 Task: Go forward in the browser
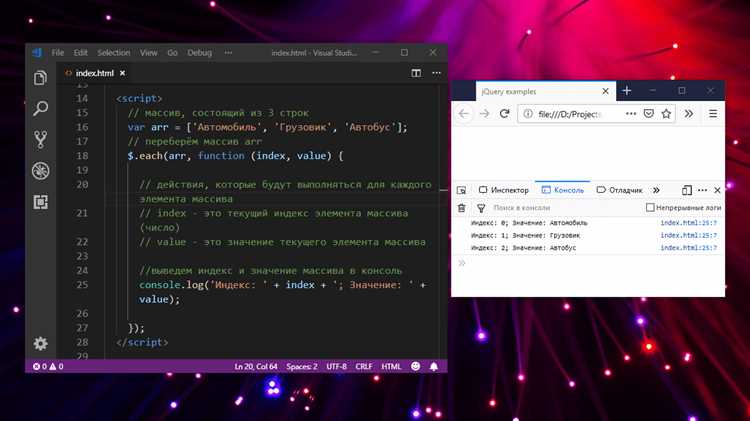[484, 114]
